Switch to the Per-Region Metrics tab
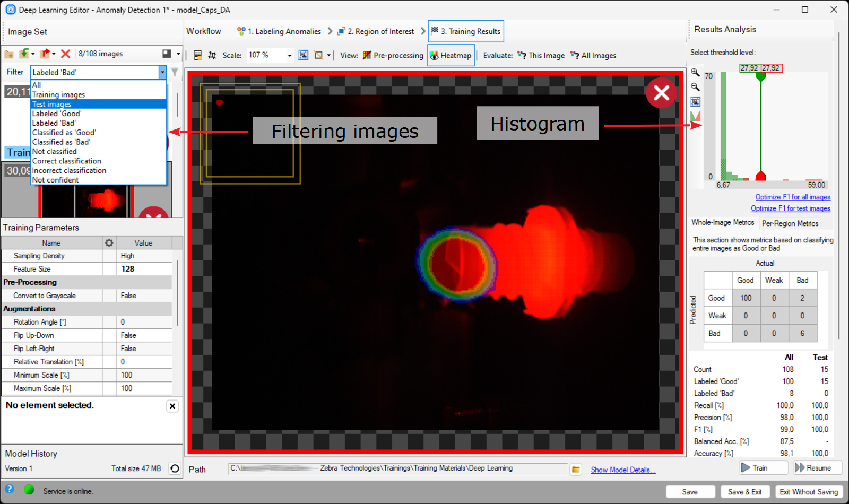 [790, 223]
